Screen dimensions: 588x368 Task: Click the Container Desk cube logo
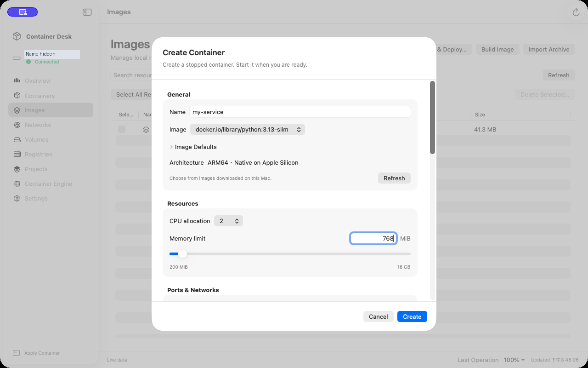17,36
